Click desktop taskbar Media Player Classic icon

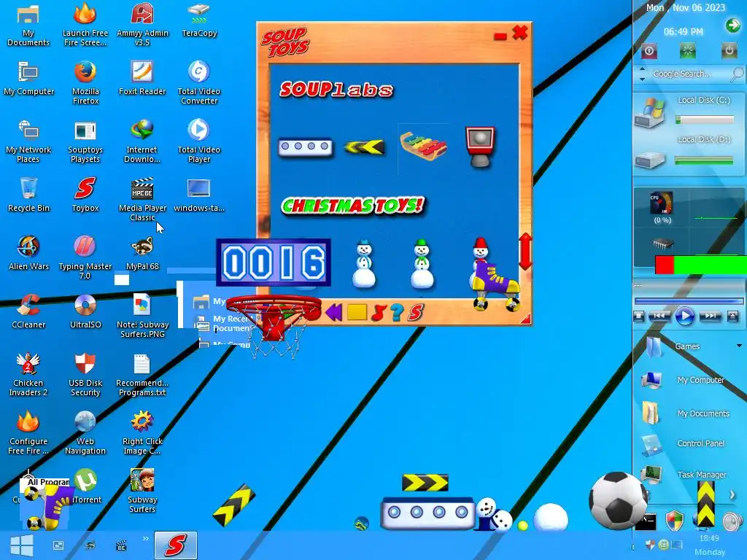[122, 545]
